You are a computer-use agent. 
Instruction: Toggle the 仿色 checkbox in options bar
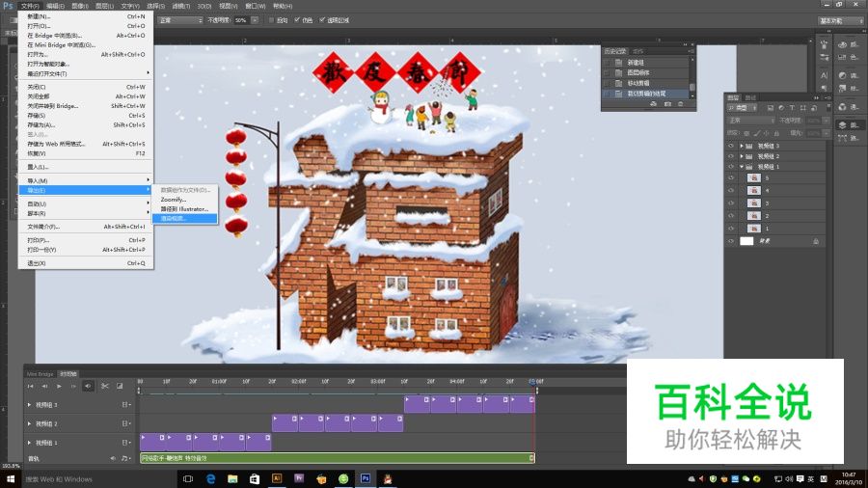click(296, 19)
